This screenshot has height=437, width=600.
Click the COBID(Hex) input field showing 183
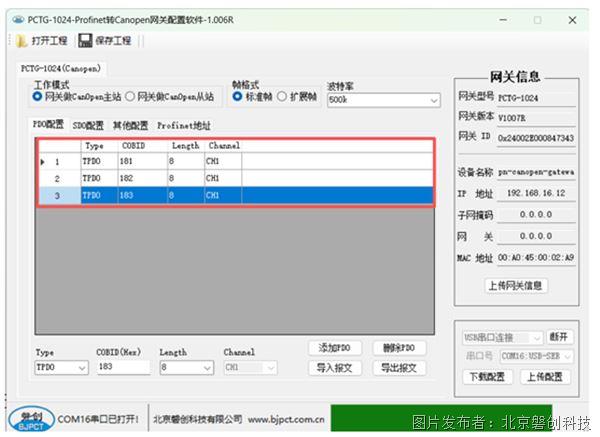point(123,367)
